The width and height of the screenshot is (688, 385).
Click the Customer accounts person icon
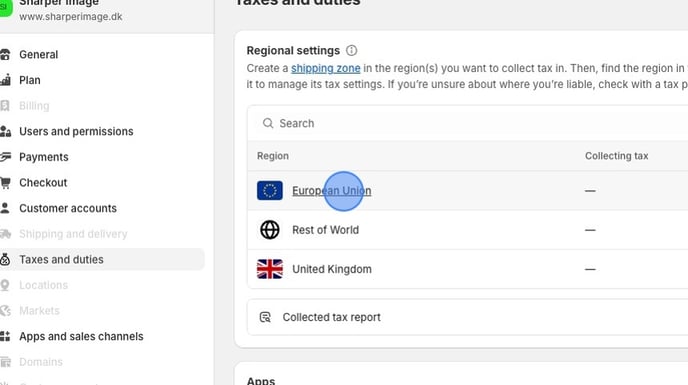pyautogui.click(x=5, y=208)
